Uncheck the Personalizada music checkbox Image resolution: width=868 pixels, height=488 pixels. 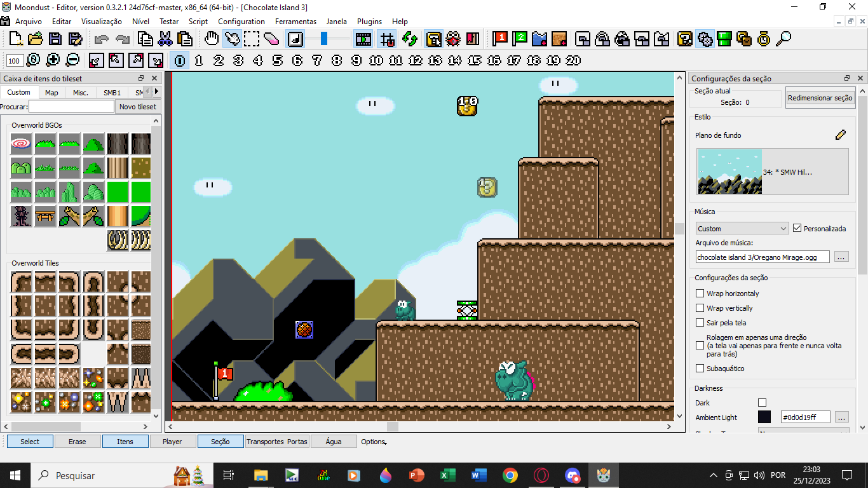[x=797, y=228]
